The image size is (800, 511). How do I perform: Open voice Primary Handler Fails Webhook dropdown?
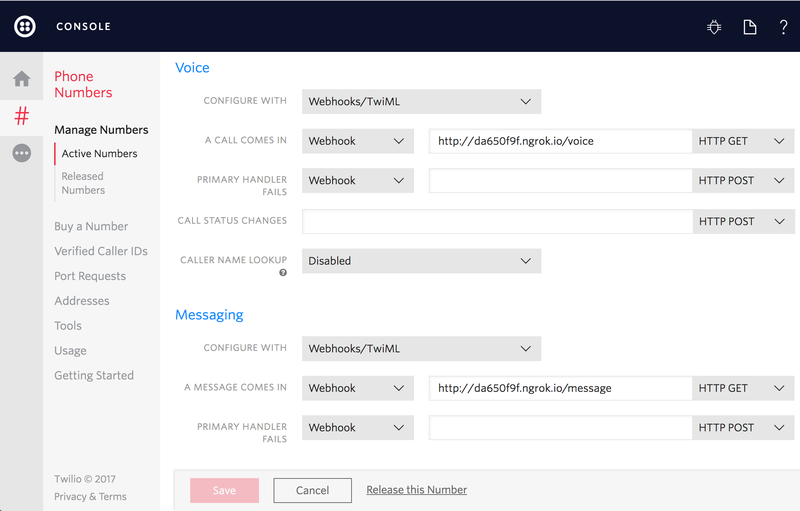358,181
